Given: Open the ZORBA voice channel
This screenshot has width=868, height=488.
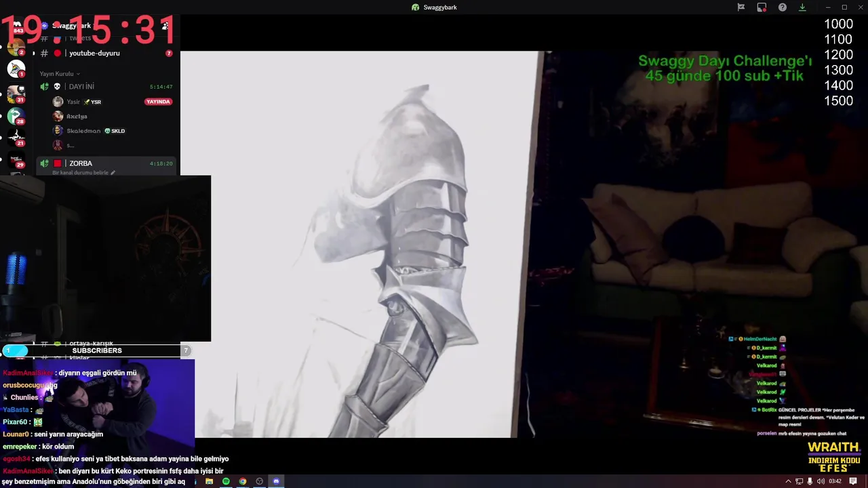Looking at the screenshot, I should pos(81,163).
